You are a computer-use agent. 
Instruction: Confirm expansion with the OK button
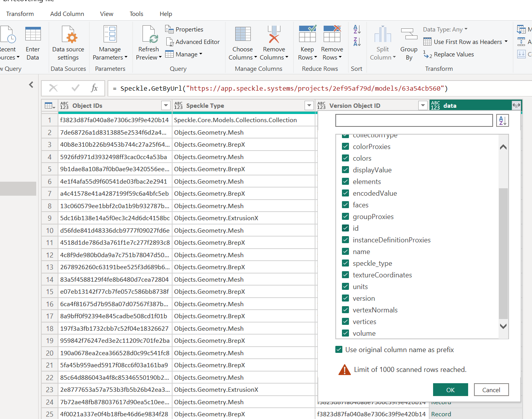tap(450, 390)
